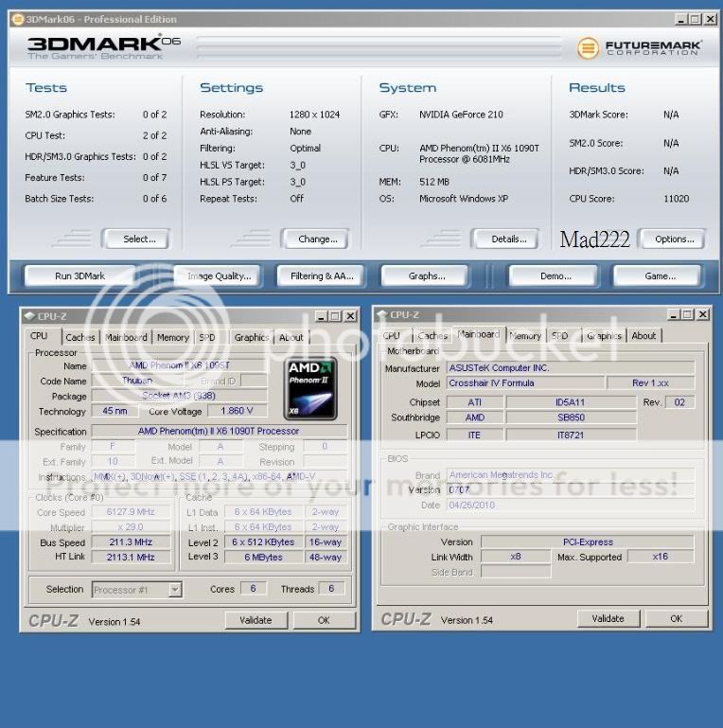
Task: Click the Level 2 cache 6 x 512 KBytes field
Action: pyautogui.click(x=263, y=542)
